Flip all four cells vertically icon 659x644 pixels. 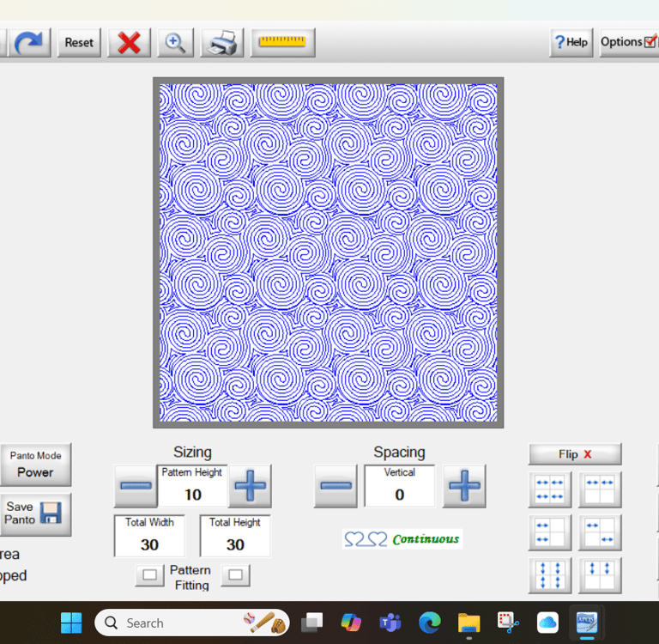pyautogui.click(x=550, y=575)
